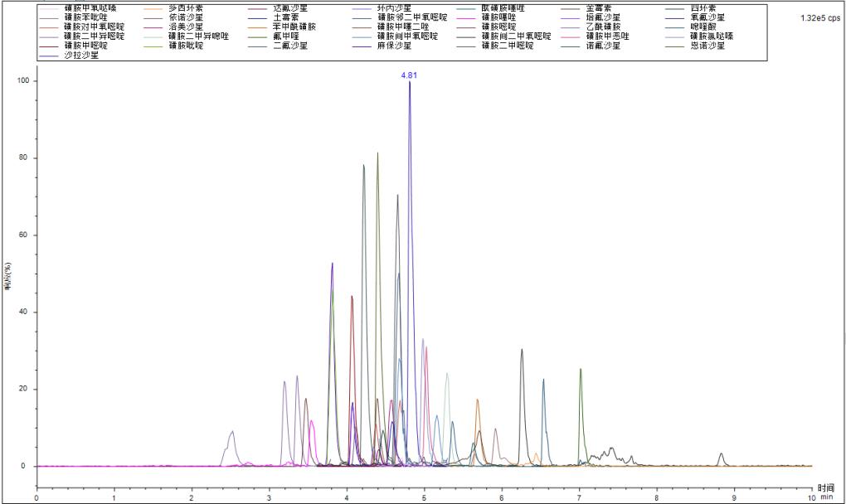Select 多西环素 in the legend
This screenshot has width=846, height=504.
point(184,8)
